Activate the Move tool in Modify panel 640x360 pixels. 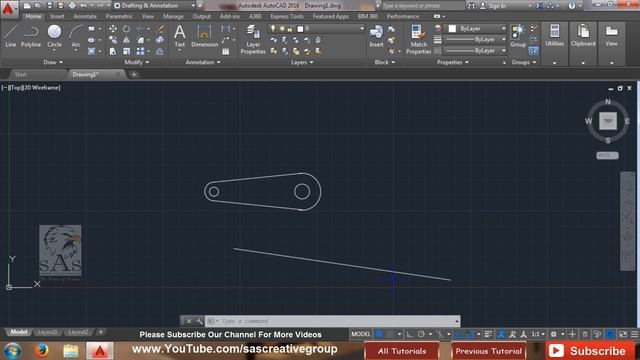point(113,29)
